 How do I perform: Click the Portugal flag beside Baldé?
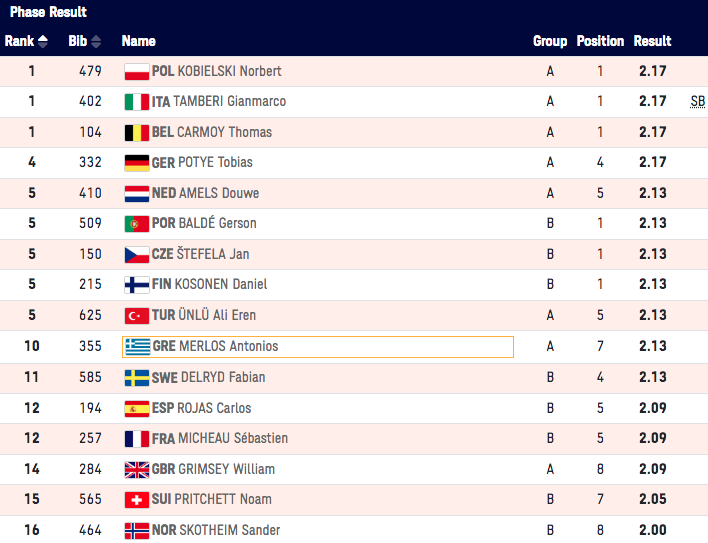tap(136, 224)
